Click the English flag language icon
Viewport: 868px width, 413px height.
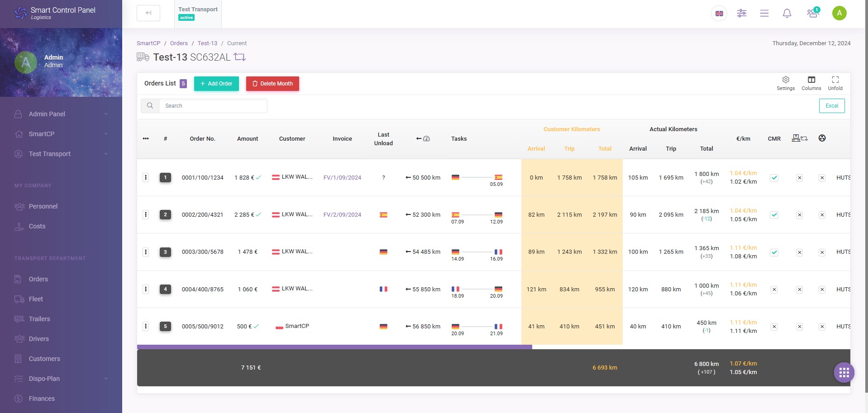point(719,13)
